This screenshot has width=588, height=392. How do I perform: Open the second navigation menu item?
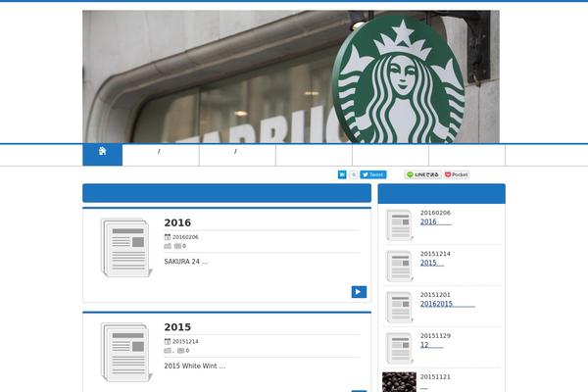click(161, 155)
